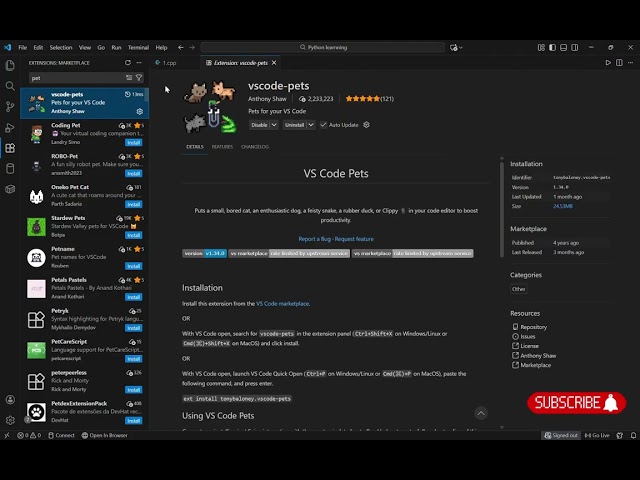Open the Accounts icon in activity bar
The width and height of the screenshot is (640, 480).
[x=10, y=400]
